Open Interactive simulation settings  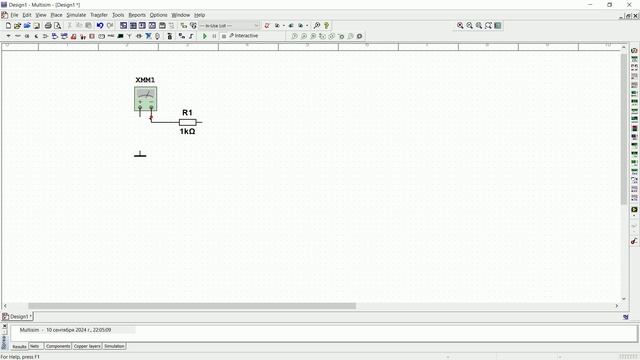(x=244, y=36)
